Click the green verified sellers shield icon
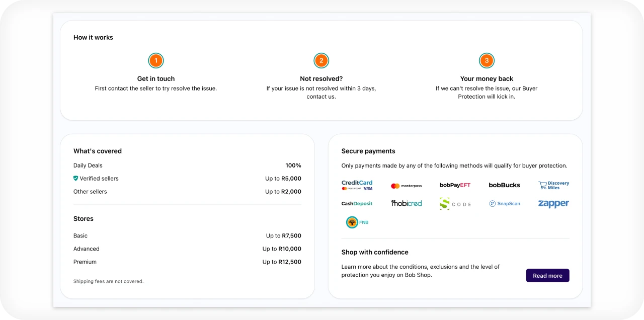The width and height of the screenshot is (644, 320). (76, 178)
